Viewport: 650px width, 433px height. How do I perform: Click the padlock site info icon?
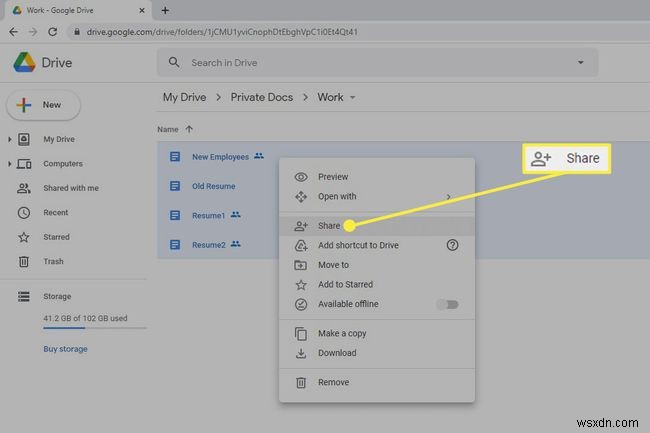tap(77, 32)
